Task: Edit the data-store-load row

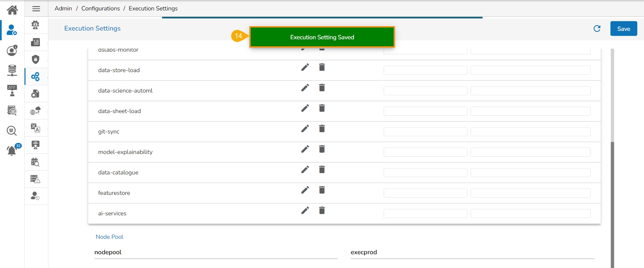Action: pyautogui.click(x=305, y=67)
